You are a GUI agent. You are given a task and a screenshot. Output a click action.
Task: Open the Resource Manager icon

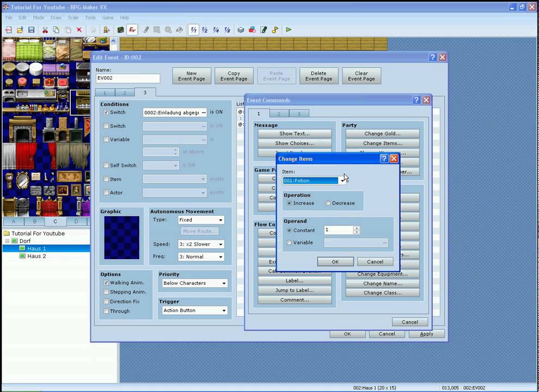[252, 30]
